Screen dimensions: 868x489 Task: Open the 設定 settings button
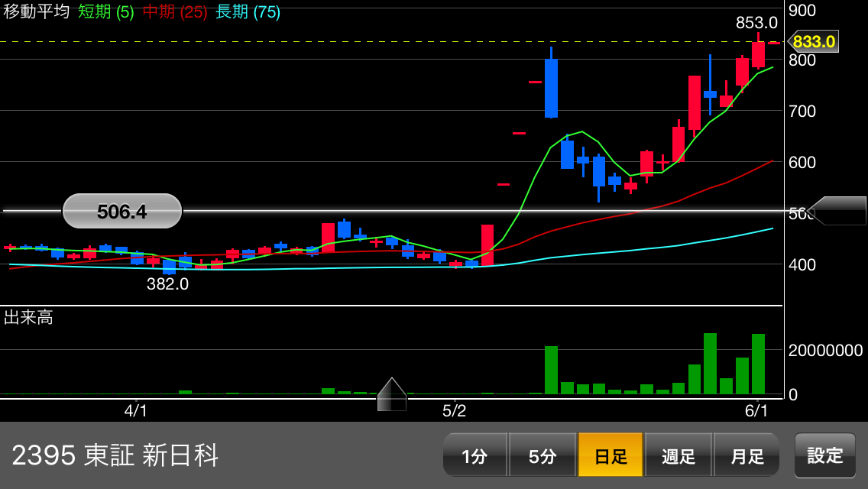click(x=825, y=455)
